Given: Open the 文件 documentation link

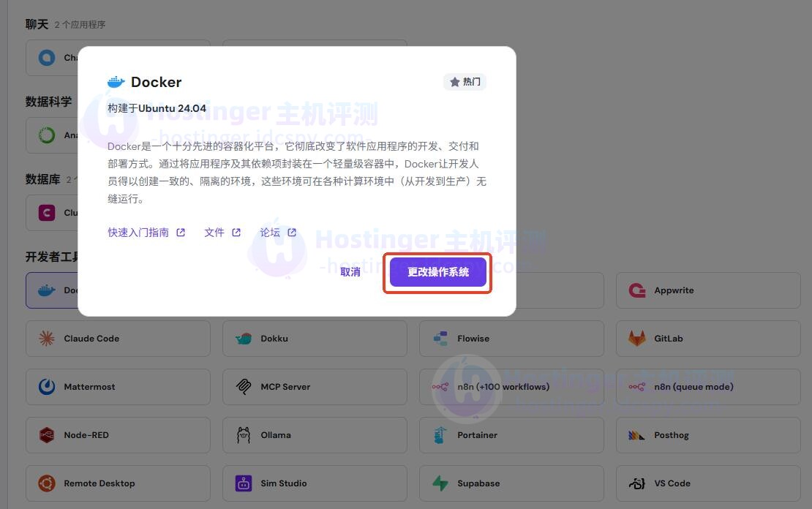Looking at the screenshot, I should [x=214, y=232].
